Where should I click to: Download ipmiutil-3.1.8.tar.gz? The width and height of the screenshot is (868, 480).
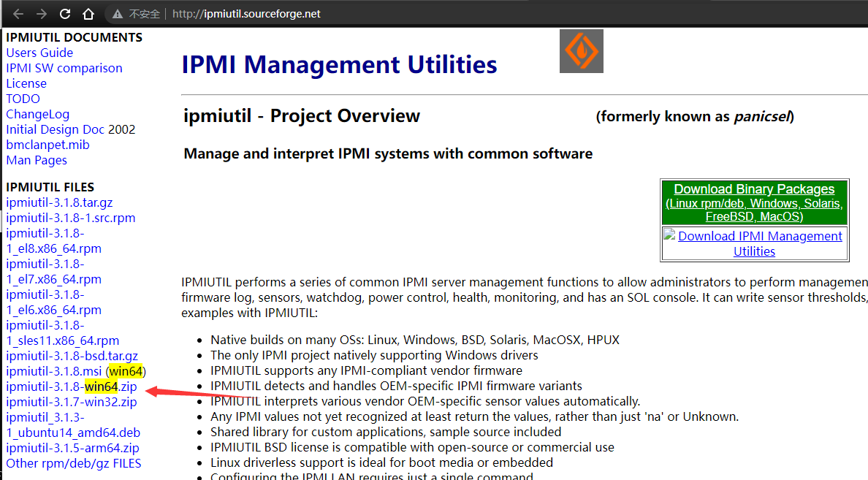pos(59,202)
